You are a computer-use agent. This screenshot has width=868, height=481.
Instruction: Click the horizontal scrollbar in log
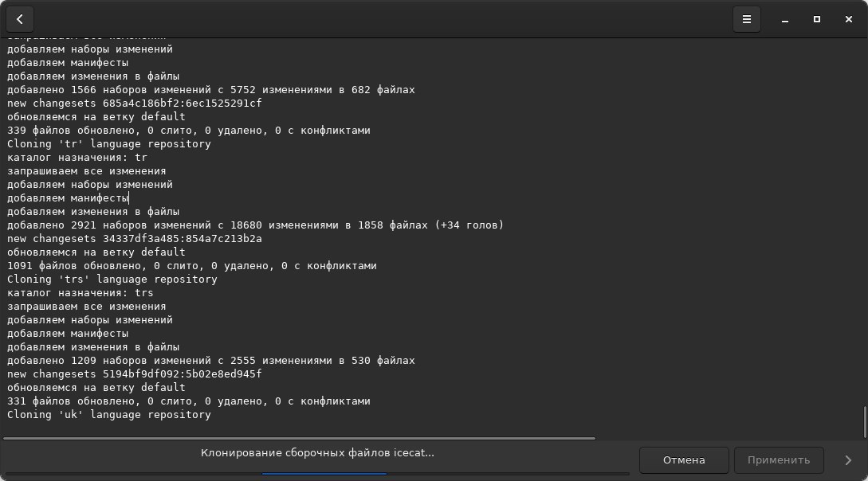pyautogui.click(x=299, y=439)
